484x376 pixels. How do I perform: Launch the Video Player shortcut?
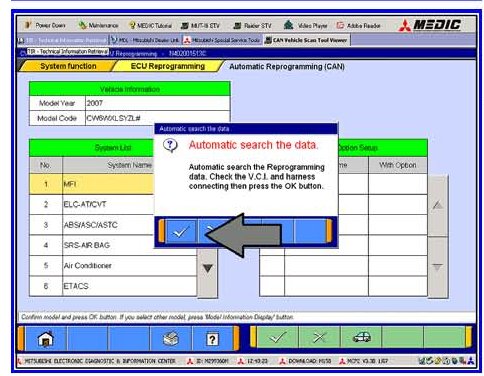pos(305,25)
